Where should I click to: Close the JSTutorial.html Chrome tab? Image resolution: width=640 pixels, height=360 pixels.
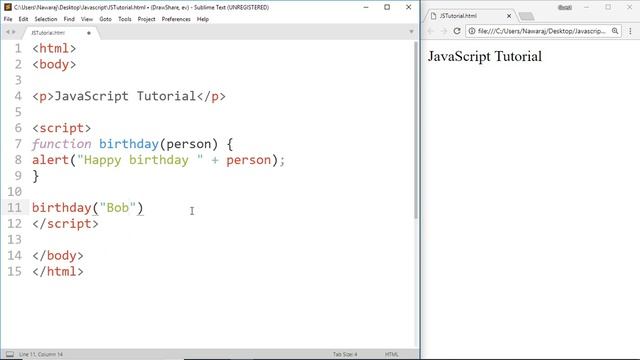pyautogui.click(x=509, y=16)
